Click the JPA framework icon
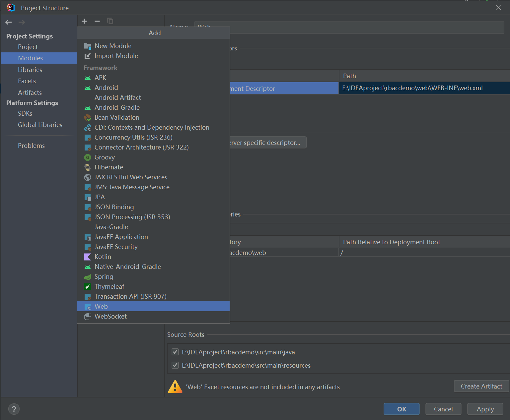 88,197
